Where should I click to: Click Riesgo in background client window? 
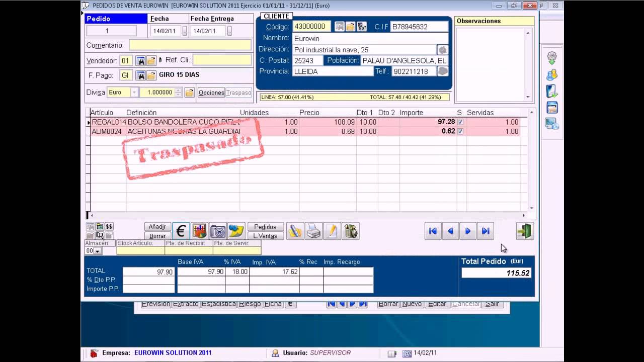coord(250,304)
